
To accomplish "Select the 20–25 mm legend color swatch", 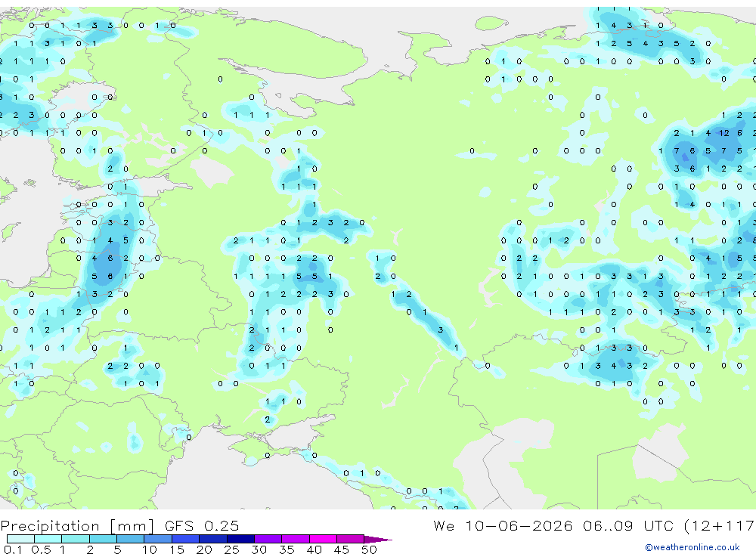I will pos(212,539).
